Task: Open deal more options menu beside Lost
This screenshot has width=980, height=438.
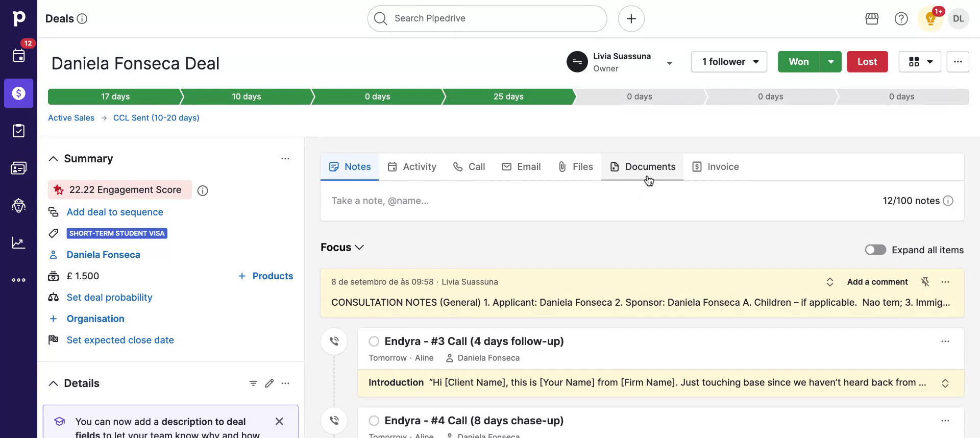Action: 958,62
